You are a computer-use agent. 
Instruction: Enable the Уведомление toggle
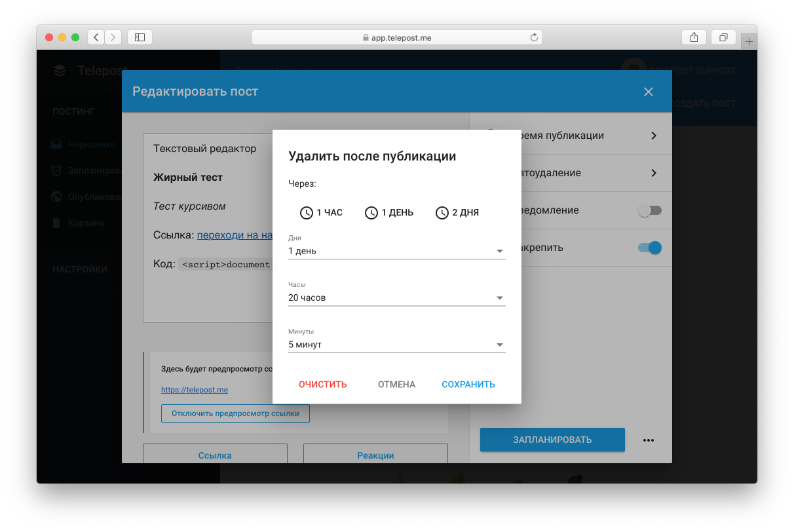pyautogui.click(x=649, y=210)
